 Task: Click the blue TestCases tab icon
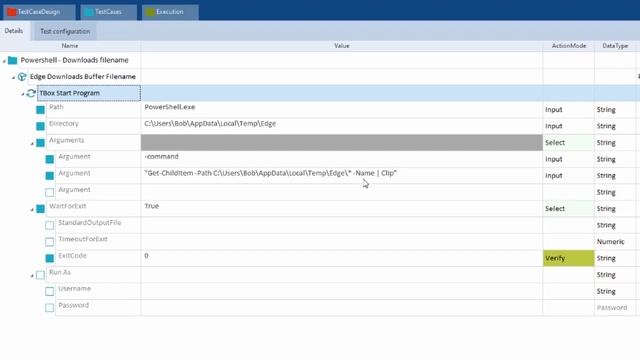pyautogui.click(x=89, y=12)
